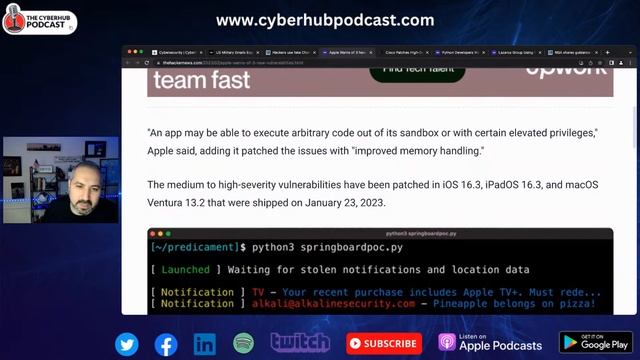Click red close dot of terminal image
This screenshot has height=360, width=640.
(x=153, y=234)
